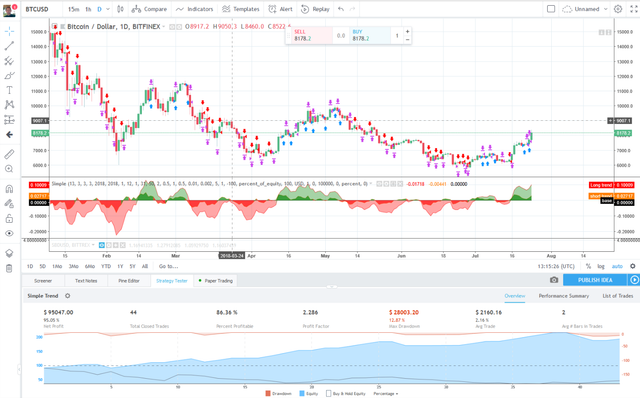
Task: Open the Screener tab
Action: pyautogui.click(x=43, y=281)
